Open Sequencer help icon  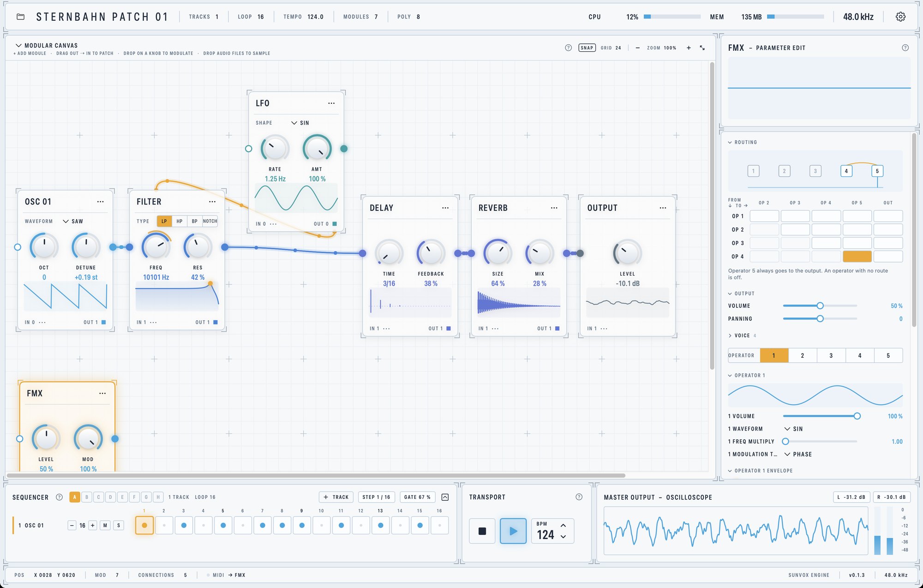click(x=59, y=497)
